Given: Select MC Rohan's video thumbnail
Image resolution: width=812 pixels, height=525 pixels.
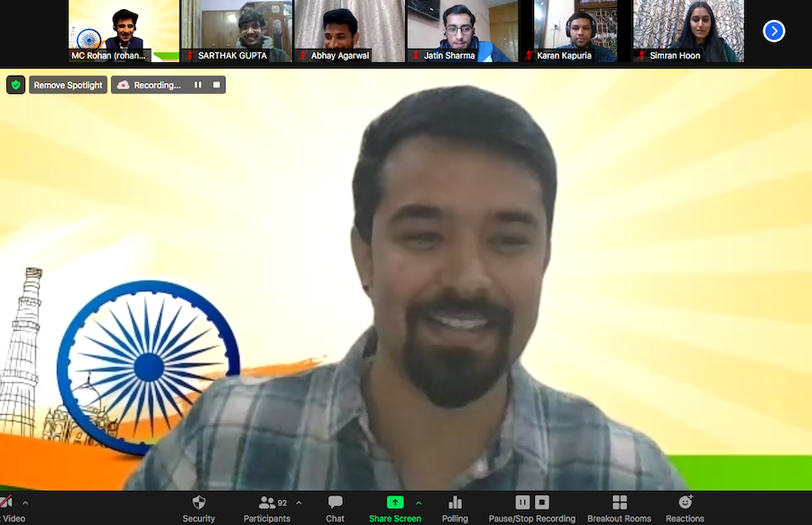Looking at the screenshot, I should tap(124, 31).
